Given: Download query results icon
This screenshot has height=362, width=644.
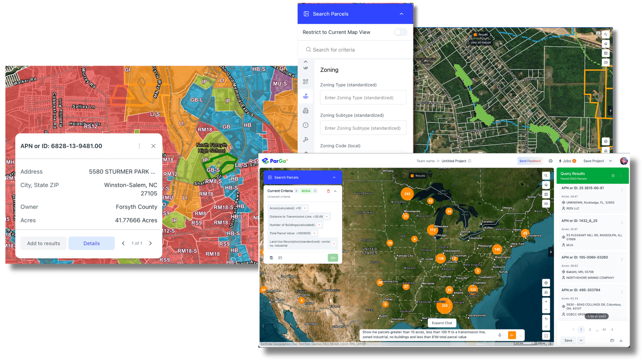Looking at the screenshot, I should tap(621, 340).
